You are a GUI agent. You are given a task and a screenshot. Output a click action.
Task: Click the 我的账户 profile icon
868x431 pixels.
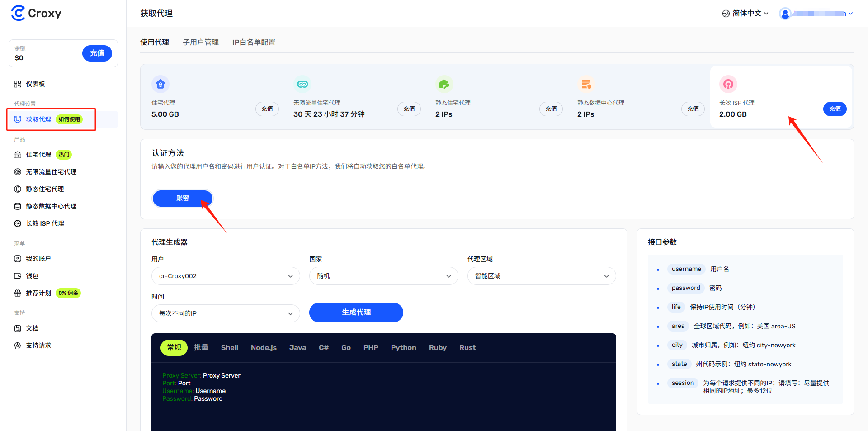pos(18,259)
